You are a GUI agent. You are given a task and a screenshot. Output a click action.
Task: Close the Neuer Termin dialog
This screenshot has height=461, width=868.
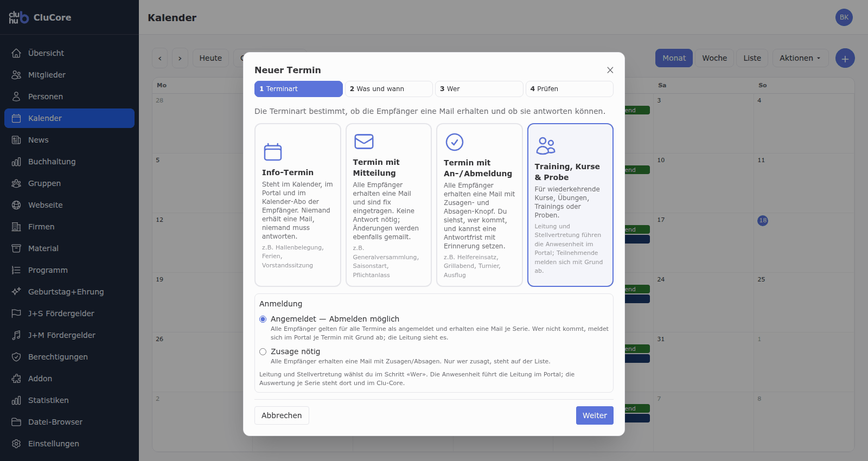coord(610,70)
